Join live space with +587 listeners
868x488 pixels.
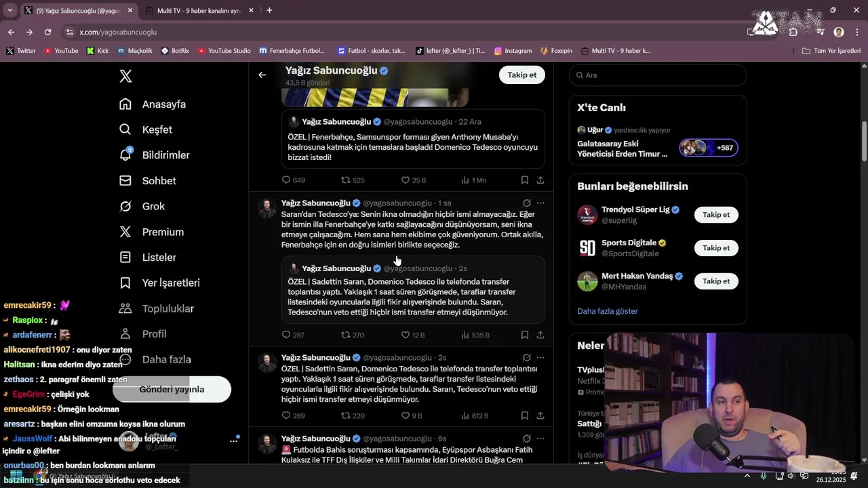pos(709,148)
